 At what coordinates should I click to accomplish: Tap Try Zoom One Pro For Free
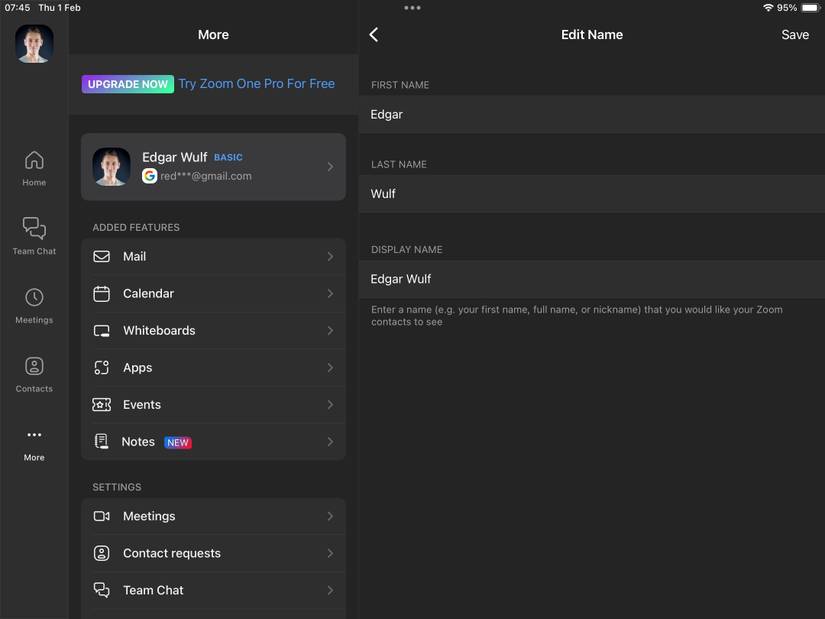point(256,83)
